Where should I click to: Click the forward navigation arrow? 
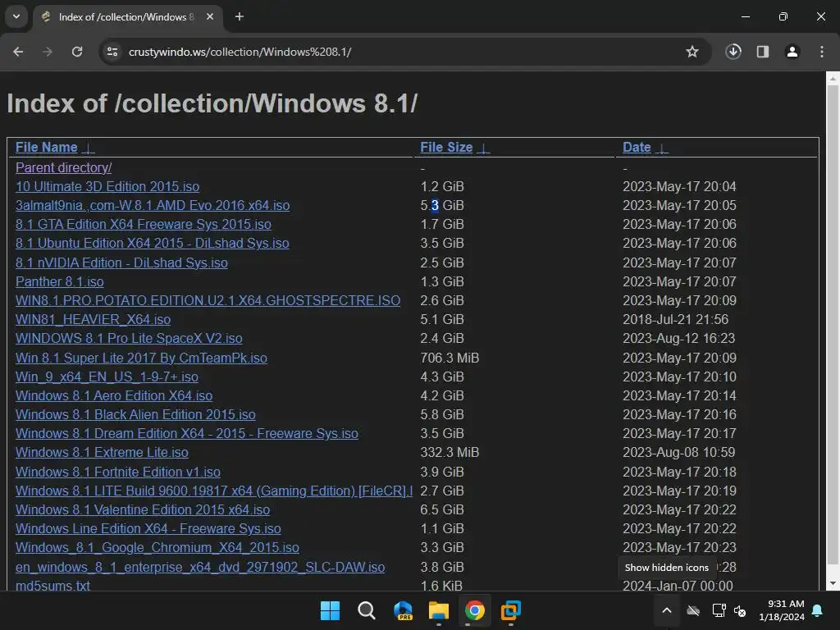(x=48, y=52)
